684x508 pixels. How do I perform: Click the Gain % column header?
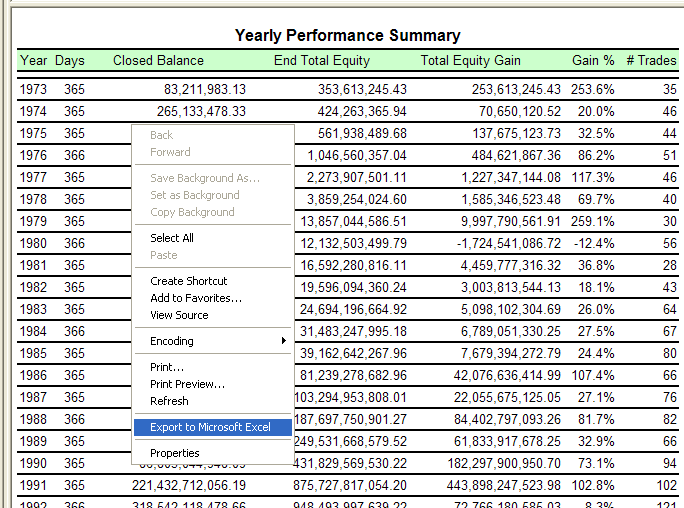(x=593, y=60)
